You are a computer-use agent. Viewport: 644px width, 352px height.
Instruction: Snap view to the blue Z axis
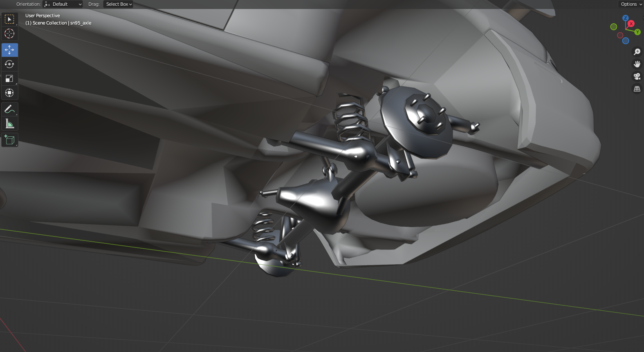pos(625,18)
